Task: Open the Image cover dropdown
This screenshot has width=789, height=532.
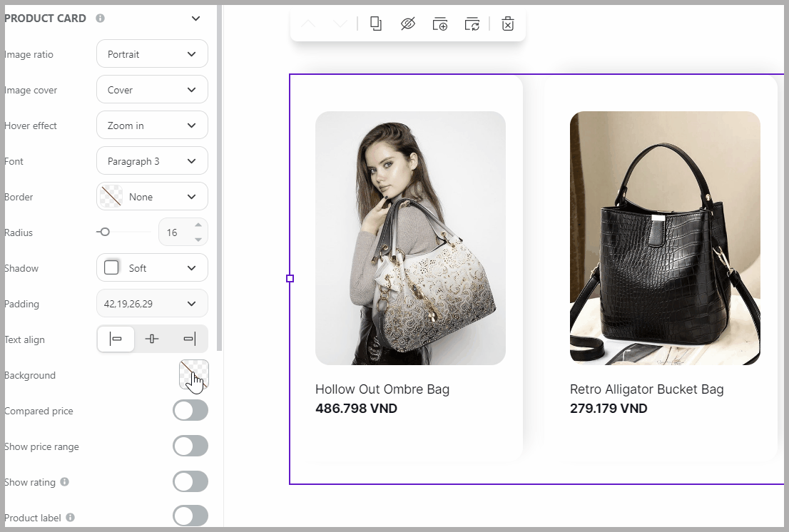Action: click(x=152, y=90)
